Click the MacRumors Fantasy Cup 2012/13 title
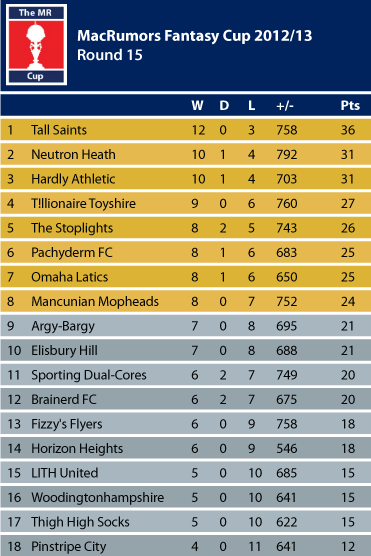Image resolution: width=371 pixels, height=556 pixels. point(195,36)
